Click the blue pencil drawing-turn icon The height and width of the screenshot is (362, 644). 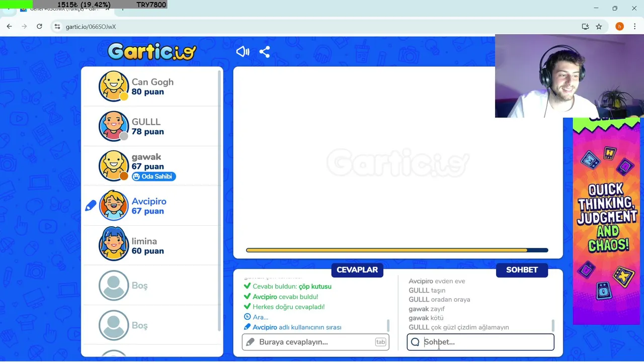(x=91, y=206)
